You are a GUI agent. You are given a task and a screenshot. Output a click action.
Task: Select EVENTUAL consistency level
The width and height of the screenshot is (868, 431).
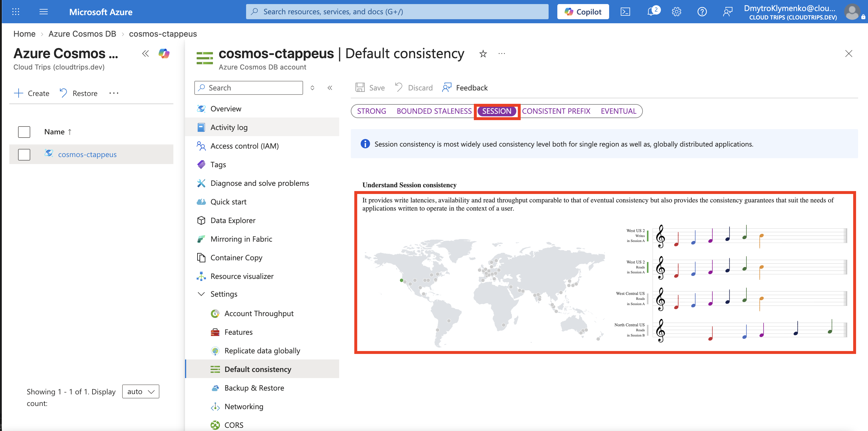pyautogui.click(x=618, y=111)
